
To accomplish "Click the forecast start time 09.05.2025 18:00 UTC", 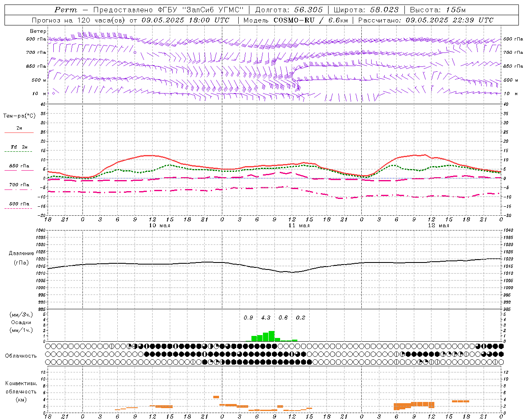I will tap(185, 20).
